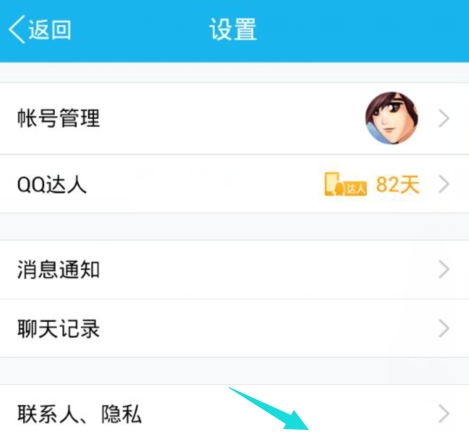Expand the QQ达人 row right chevron
This screenshot has width=469, height=433.
[x=444, y=184]
